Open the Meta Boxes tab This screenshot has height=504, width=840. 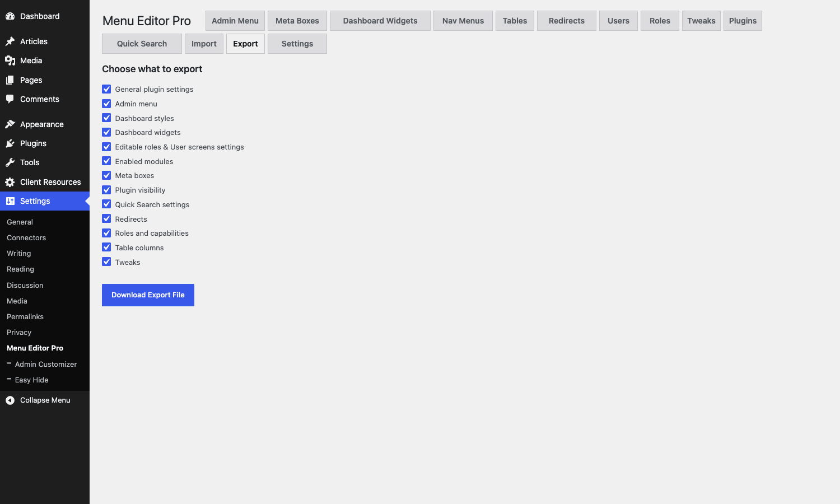297,21
